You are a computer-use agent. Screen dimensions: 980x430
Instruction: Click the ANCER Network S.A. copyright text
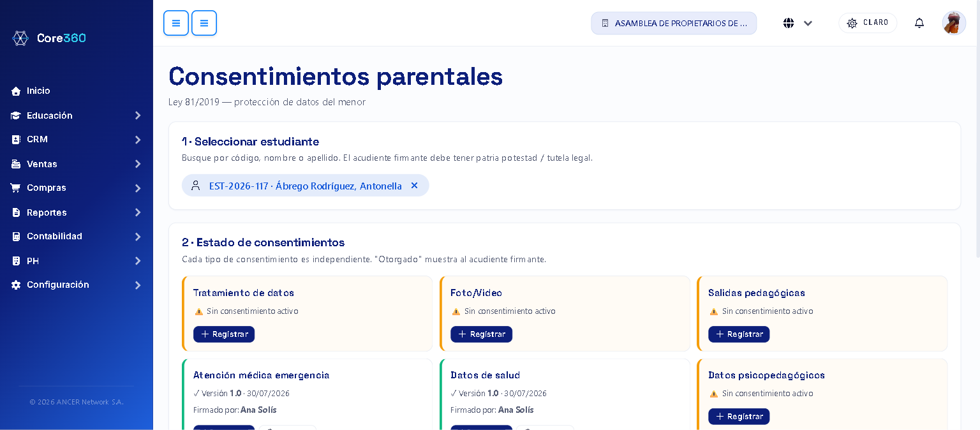click(77, 402)
